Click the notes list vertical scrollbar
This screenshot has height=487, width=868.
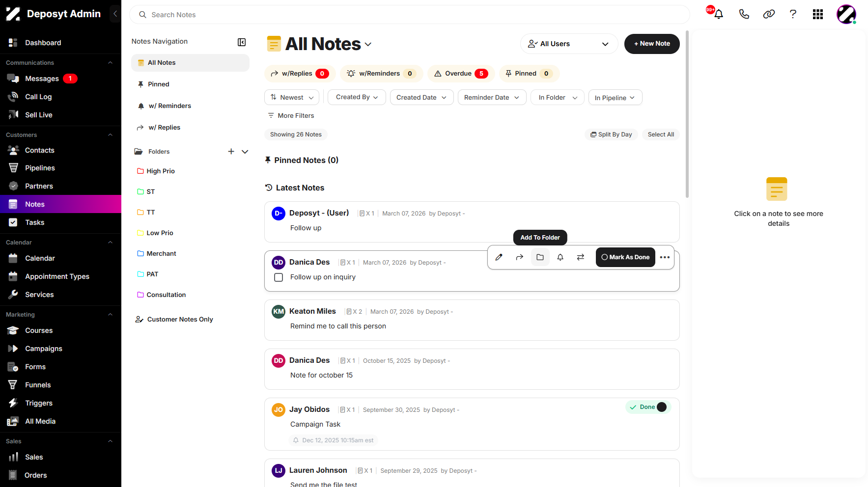[x=687, y=114]
